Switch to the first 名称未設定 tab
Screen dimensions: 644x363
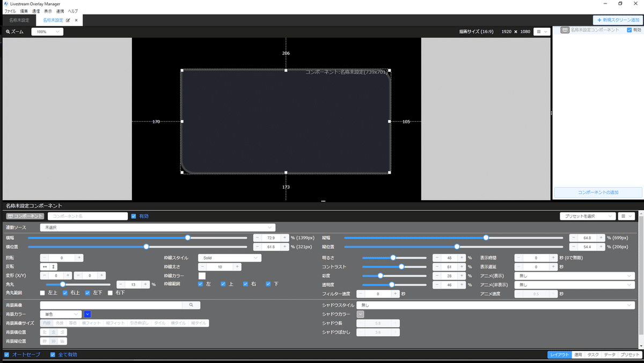[19, 20]
